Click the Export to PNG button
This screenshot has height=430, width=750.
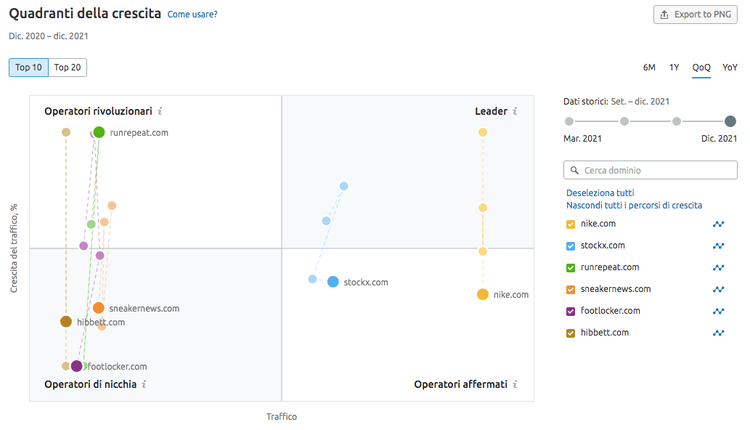tap(695, 14)
